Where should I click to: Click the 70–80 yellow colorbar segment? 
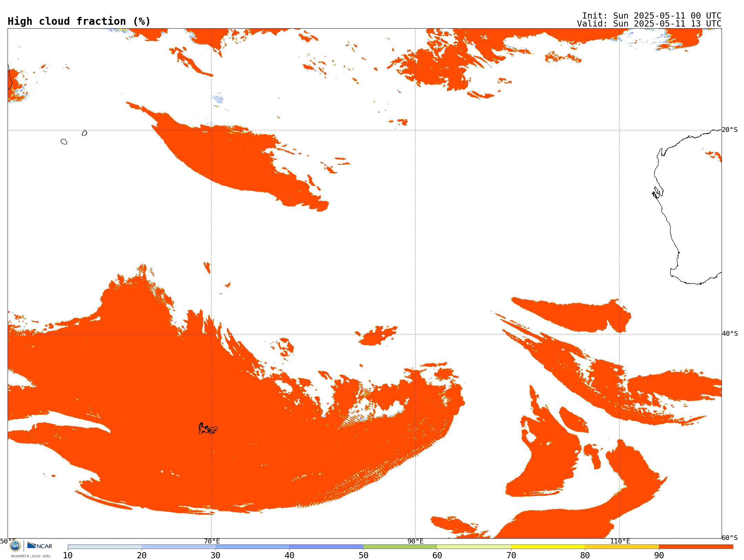tap(548, 547)
